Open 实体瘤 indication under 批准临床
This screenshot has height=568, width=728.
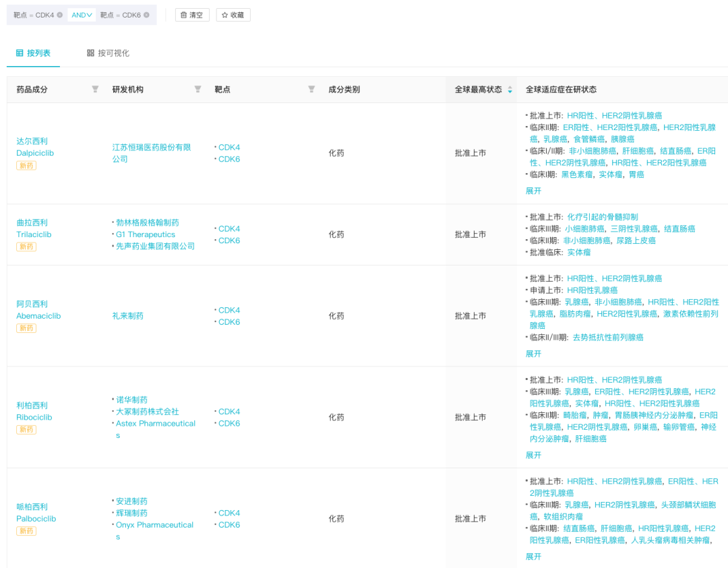click(x=578, y=253)
